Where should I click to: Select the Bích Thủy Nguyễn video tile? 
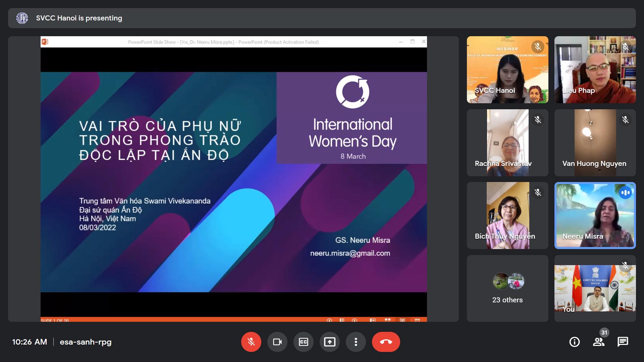pyautogui.click(x=507, y=215)
